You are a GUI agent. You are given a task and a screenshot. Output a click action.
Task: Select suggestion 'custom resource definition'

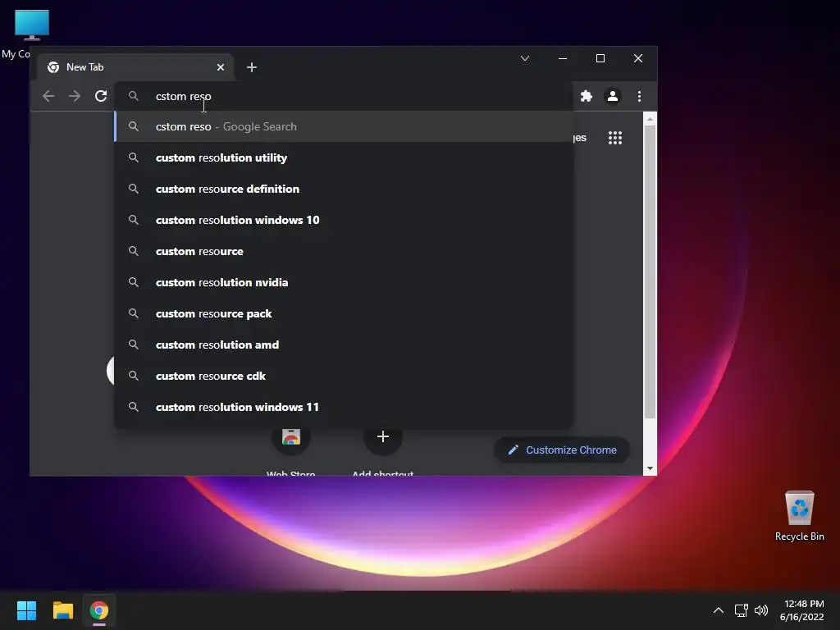click(x=344, y=189)
